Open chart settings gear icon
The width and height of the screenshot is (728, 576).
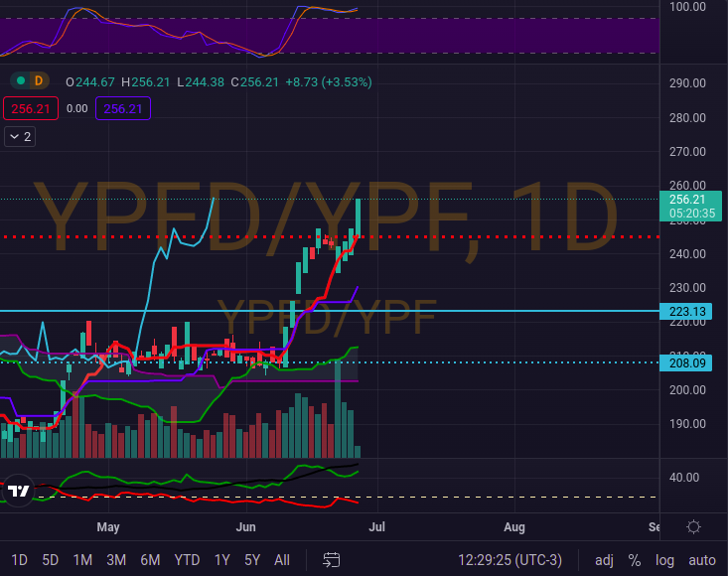(x=693, y=526)
